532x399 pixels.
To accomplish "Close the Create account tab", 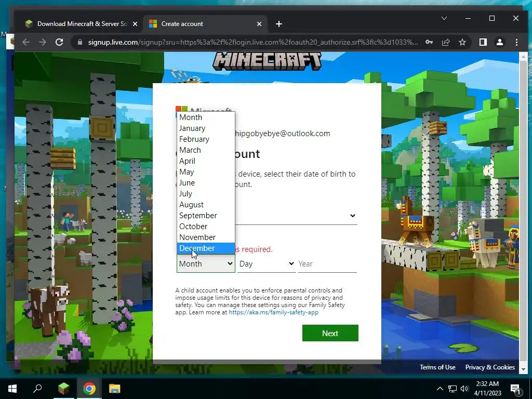I will click(259, 24).
